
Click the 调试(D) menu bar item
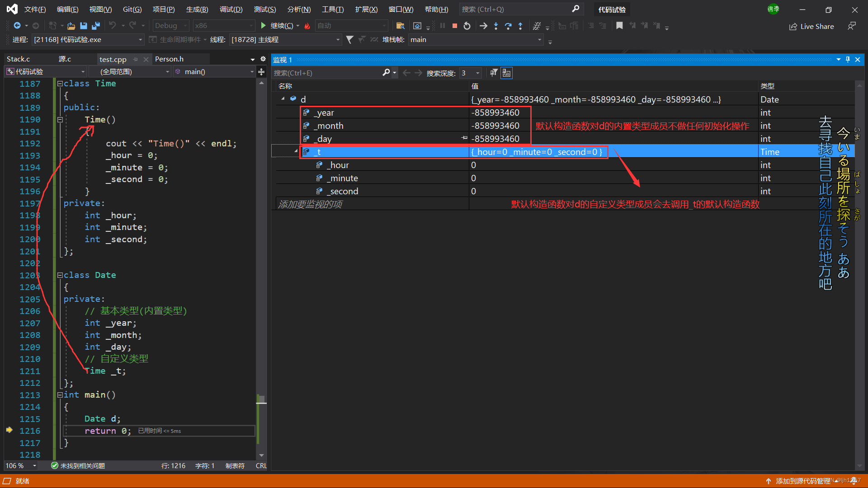point(231,9)
